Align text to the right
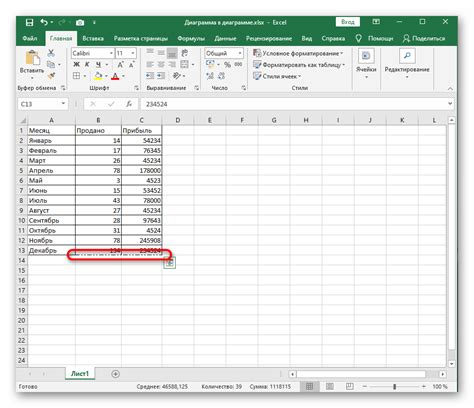Viewport: 474px width, 408px height. click(x=172, y=64)
